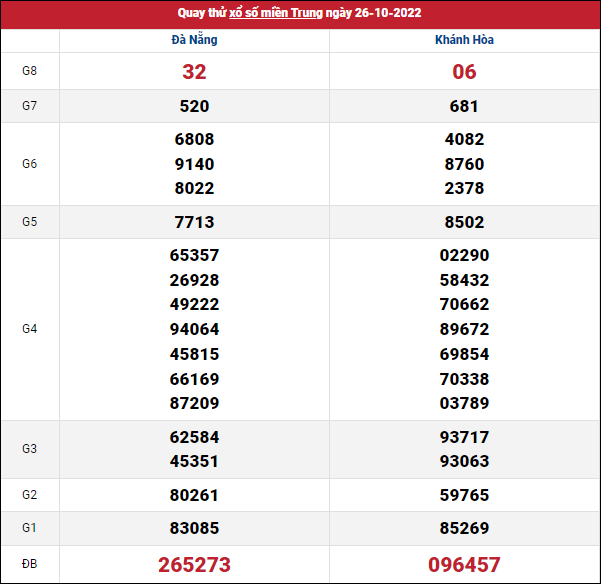Select Khánh Hòa G5 number 8502
The width and height of the screenshot is (601, 584).
click(464, 222)
